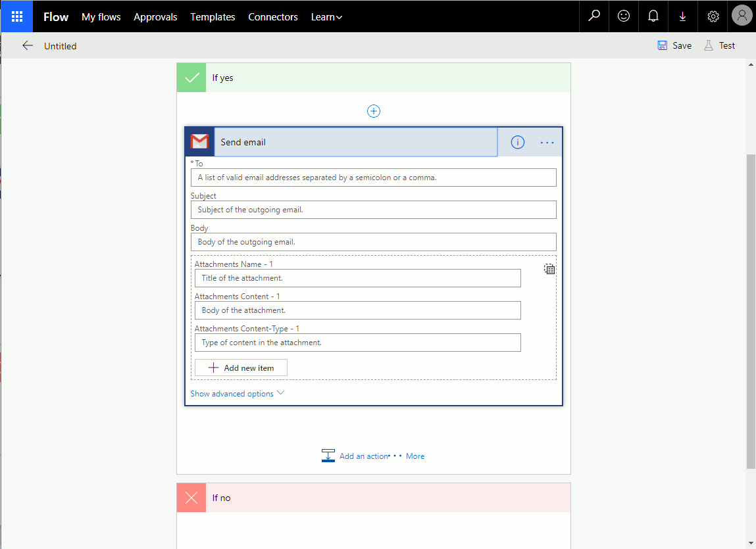Open the Send email info icon
This screenshot has height=549, width=756.
pyautogui.click(x=517, y=142)
